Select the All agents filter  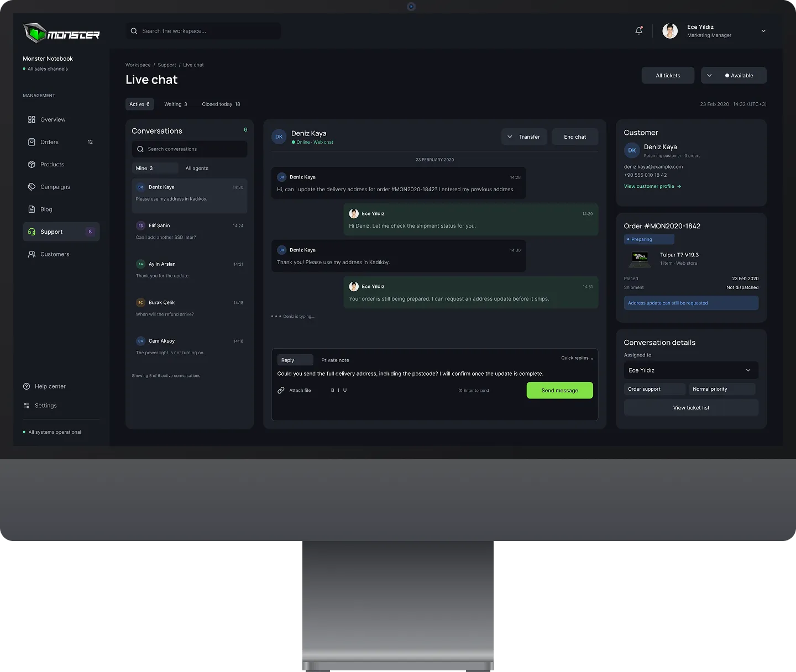[197, 169]
